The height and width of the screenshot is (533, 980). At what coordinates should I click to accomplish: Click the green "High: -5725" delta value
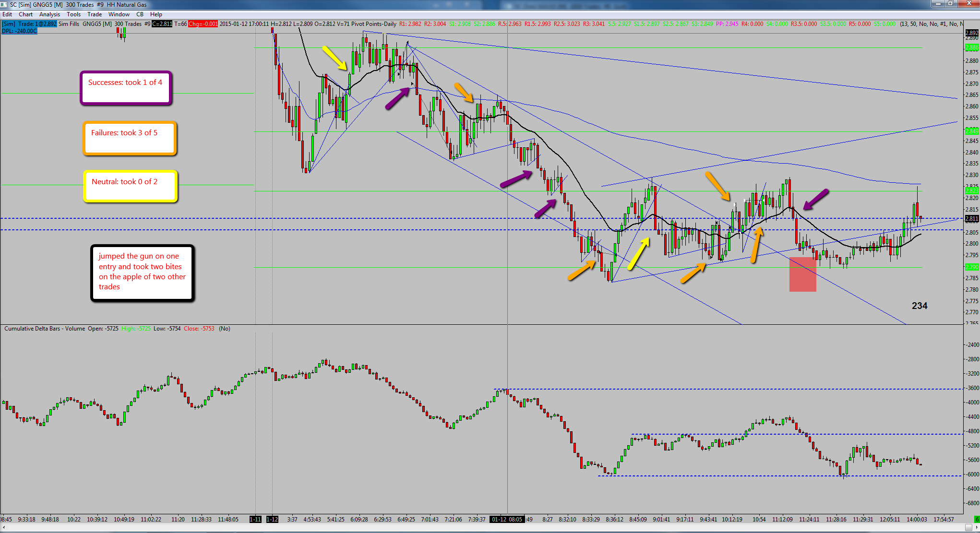pos(136,329)
